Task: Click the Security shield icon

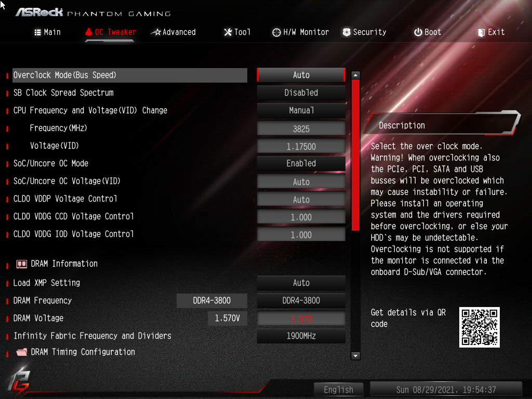Action: point(347,32)
